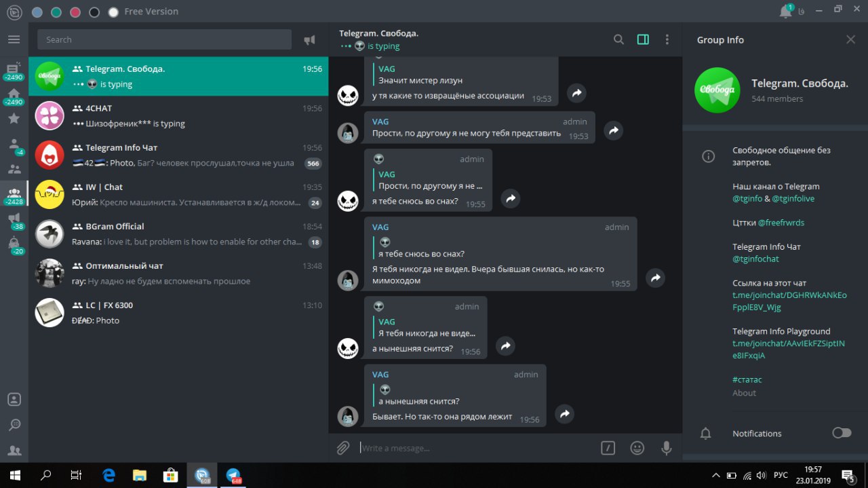Screen dimensions: 868x488
Task: Toggle the group info side panel
Action: 643,39
